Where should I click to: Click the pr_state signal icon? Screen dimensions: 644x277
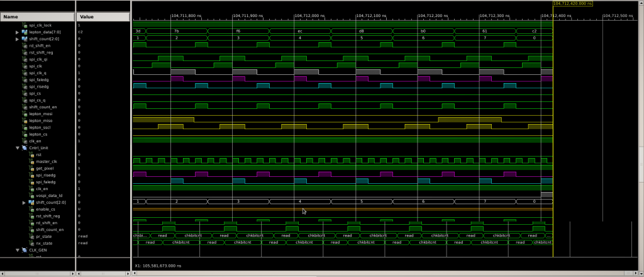31,236
